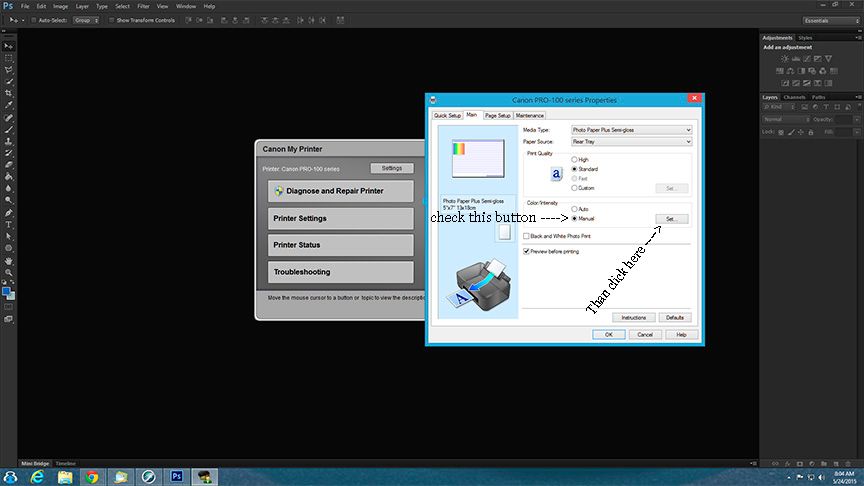Uncheck Preview before printing
Viewport: 864px width, 486px height.
tap(527, 251)
